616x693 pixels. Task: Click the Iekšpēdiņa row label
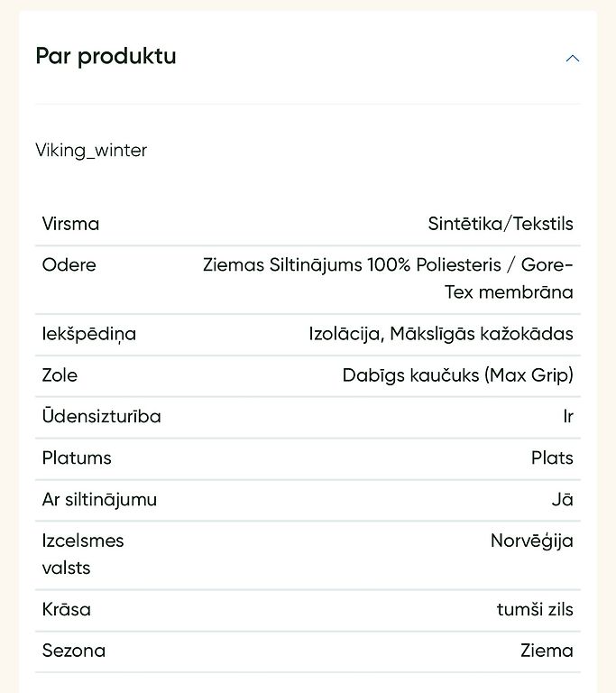(x=88, y=334)
